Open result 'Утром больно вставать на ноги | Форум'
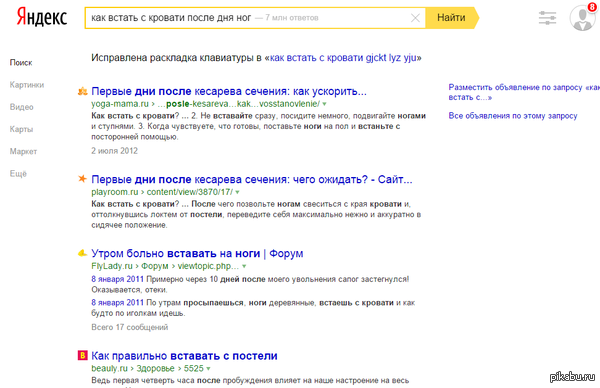This screenshot has height=388, width=600. point(197,253)
